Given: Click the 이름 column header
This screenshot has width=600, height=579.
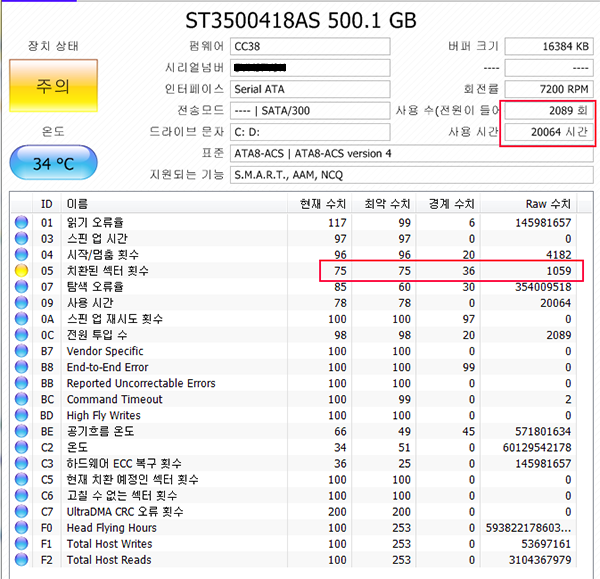Looking at the screenshot, I should [x=174, y=204].
